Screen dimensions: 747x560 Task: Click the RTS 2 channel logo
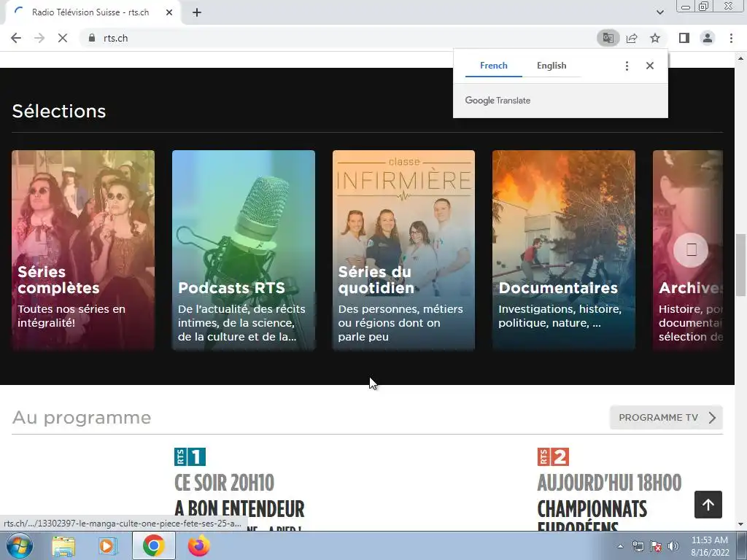pos(553,456)
